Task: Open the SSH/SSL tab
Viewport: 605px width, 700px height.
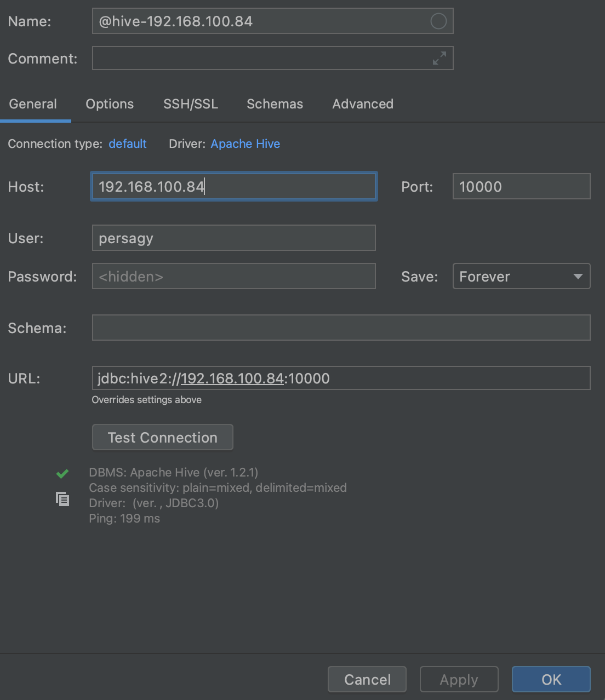Action: coord(190,104)
